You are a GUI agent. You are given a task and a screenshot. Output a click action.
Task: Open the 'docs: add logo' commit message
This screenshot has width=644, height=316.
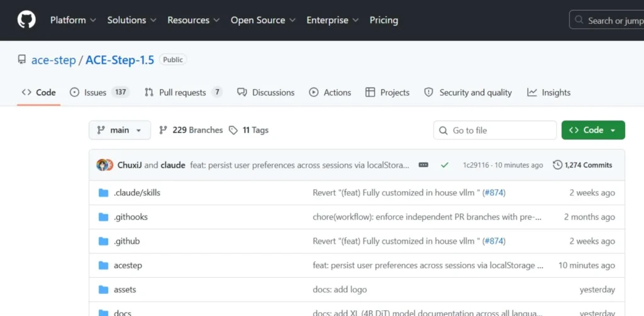point(340,290)
